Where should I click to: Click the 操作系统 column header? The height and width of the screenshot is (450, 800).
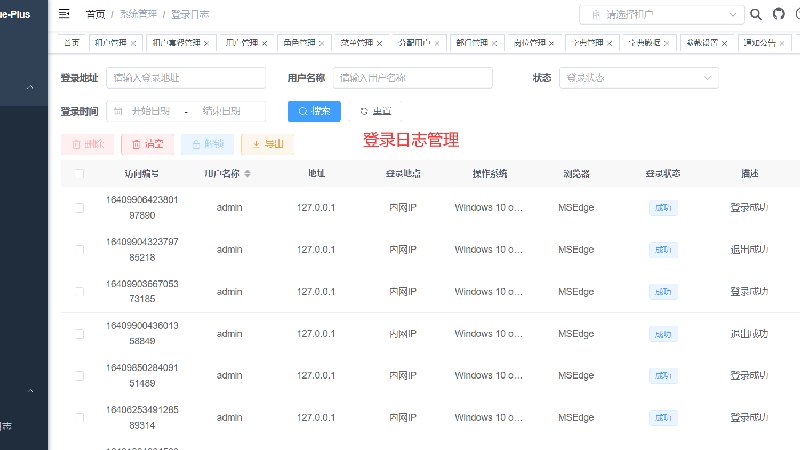click(490, 173)
